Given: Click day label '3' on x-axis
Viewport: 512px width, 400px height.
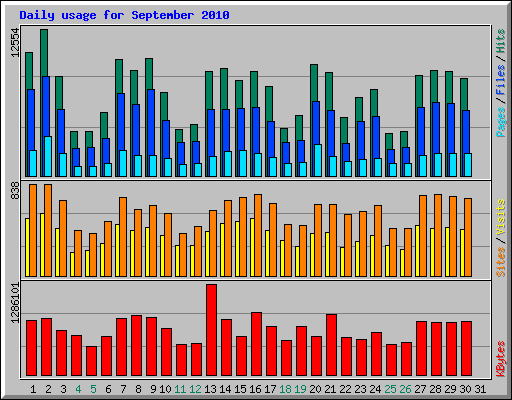Looking at the screenshot, I should point(63,389).
